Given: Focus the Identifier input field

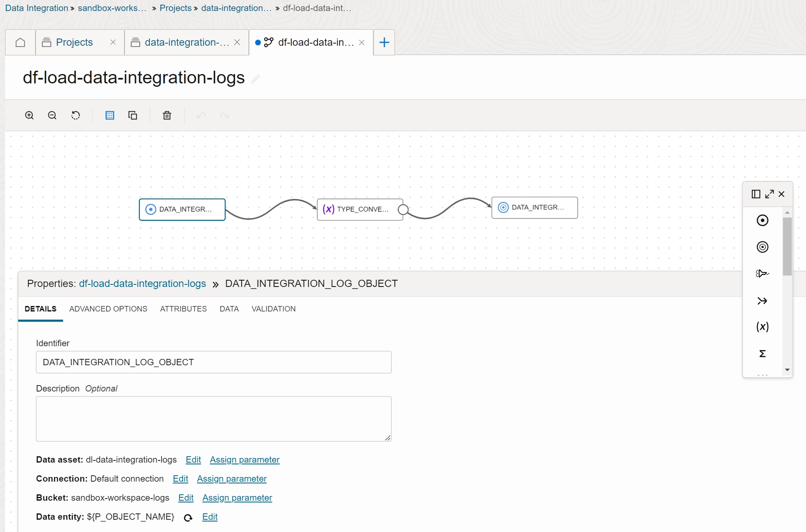Looking at the screenshot, I should pos(214,362).
